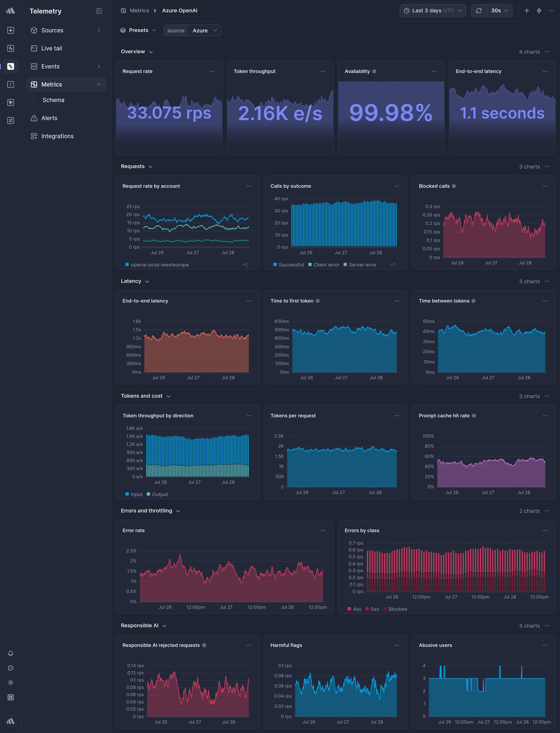Image resolution: width=560 pixels, height=733 pixels.
Task: Open Token throughput chart options menu
Action: coord(323,71)
